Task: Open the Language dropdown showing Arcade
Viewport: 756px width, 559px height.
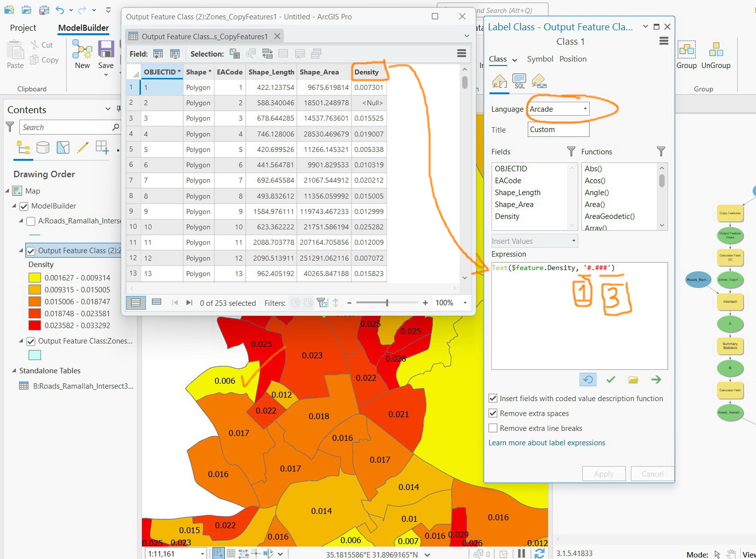Action: (558, 109)
